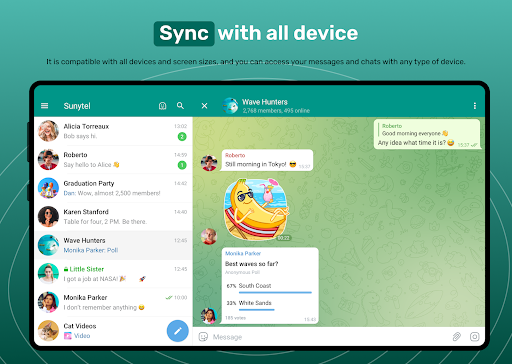Click the sender avatar beside banana sticker
Viewport: 512px width, 364px height.
pos(209,236)
